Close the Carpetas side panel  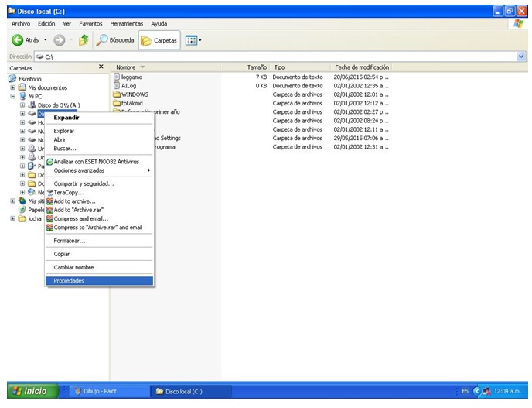[101, 67]
